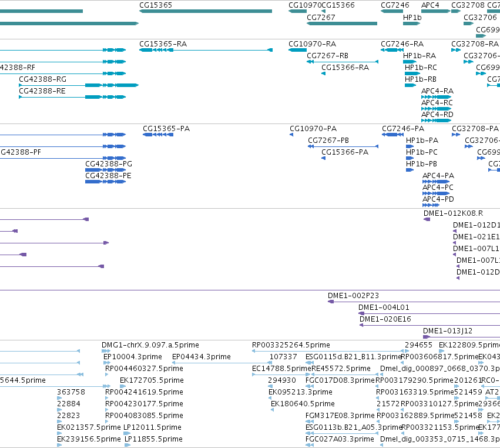Click the long teal CG15365 gene bar
Viewport: 500px width, 448px height.
pos(206,11)
